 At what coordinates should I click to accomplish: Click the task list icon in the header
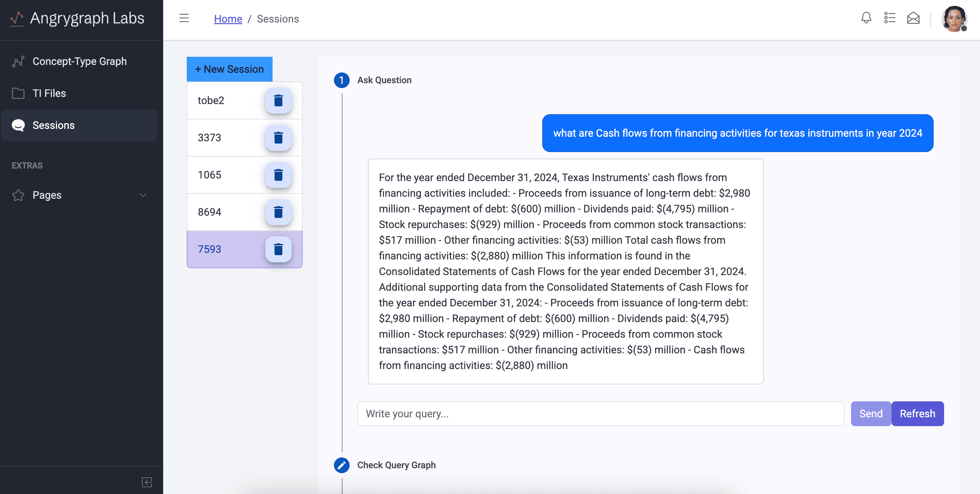coord(890,18)
